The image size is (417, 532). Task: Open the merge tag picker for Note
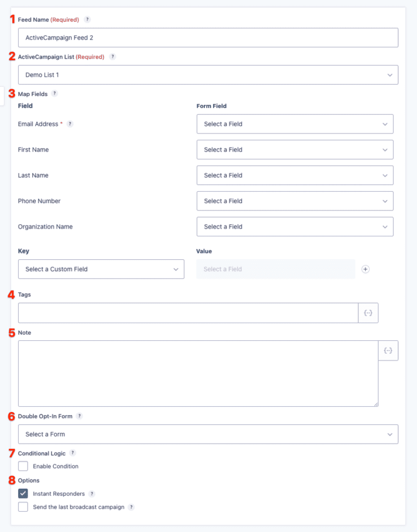[x=388, y=350]
